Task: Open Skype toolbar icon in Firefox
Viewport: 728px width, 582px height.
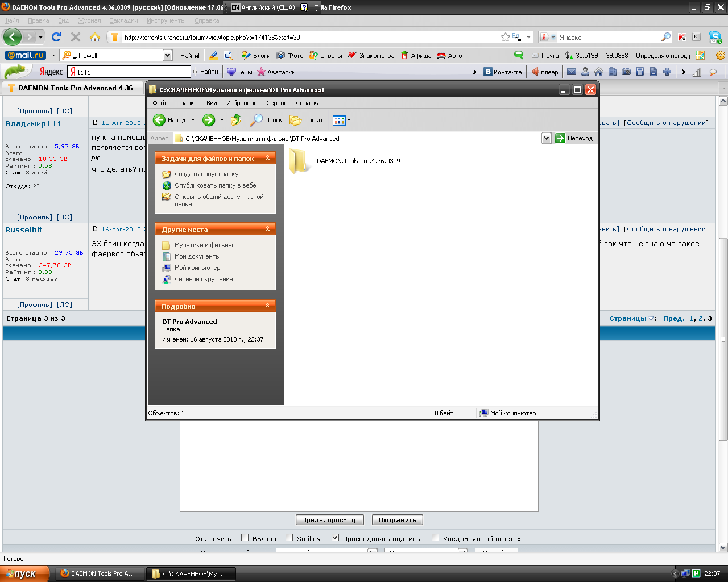Action: pyautogui.click(x=715, y=37)
